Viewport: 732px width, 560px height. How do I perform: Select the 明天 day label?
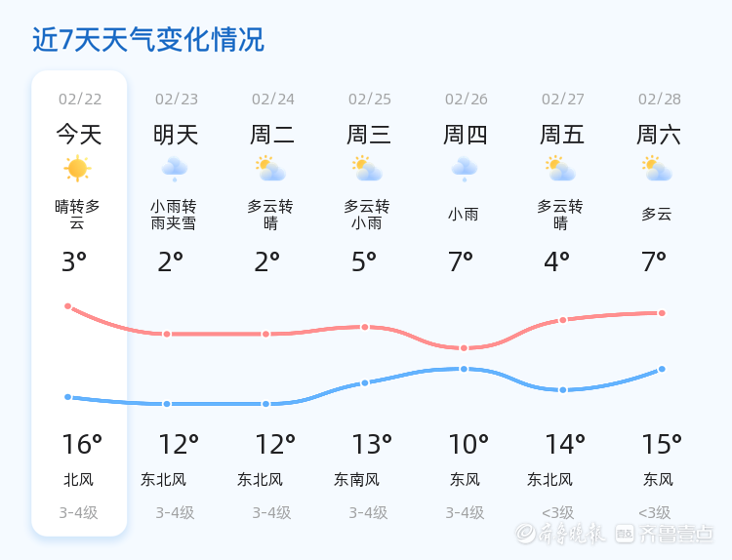coord(176,135)
